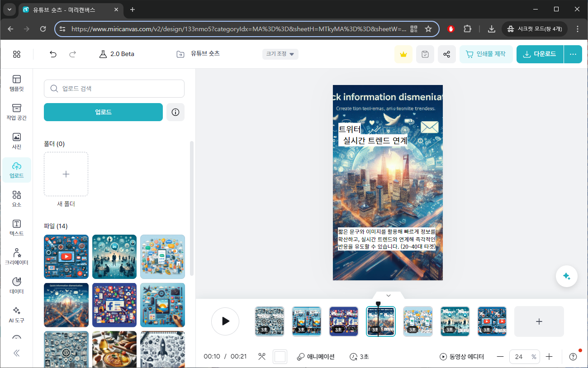Viewport: 588px width, 368px height.
Task: Create a new folder with the plus box
Action: tap(66, 174)
